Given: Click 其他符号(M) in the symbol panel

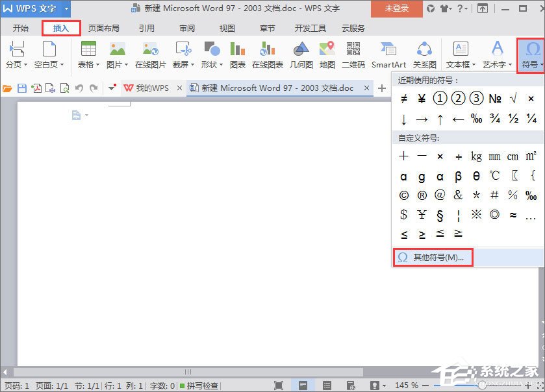Looking at the screenshot, I should coord(433,258).
